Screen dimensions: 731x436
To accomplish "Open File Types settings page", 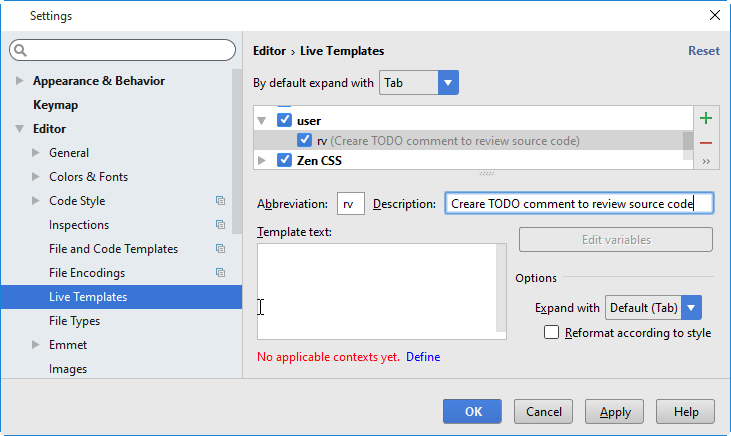I will click(74, 321).
